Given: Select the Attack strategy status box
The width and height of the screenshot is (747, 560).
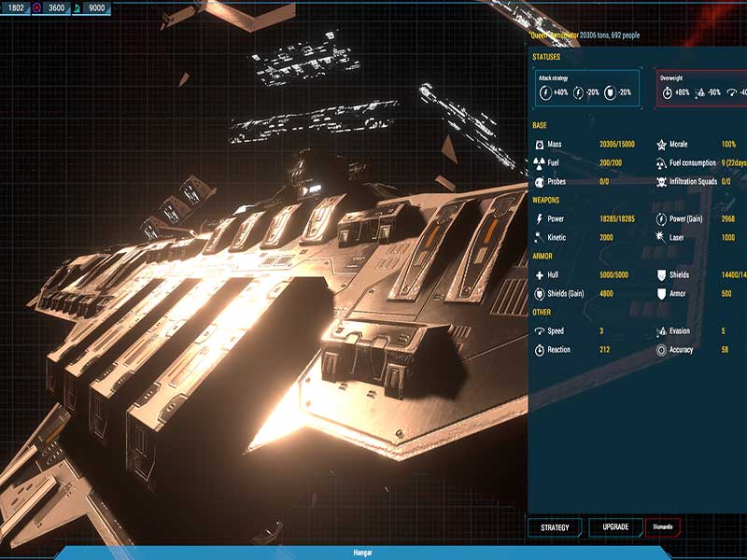Looking at the screenshot, I should click(586, 88).
